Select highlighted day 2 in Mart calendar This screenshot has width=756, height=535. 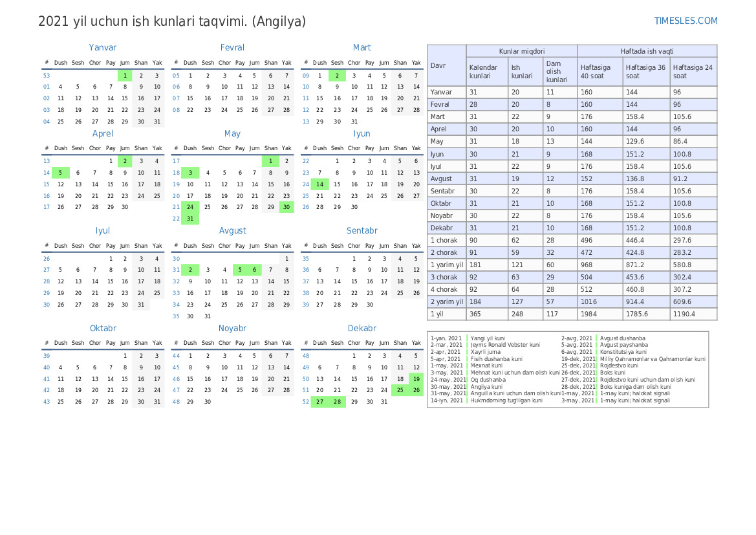click(x=336, y=76)
